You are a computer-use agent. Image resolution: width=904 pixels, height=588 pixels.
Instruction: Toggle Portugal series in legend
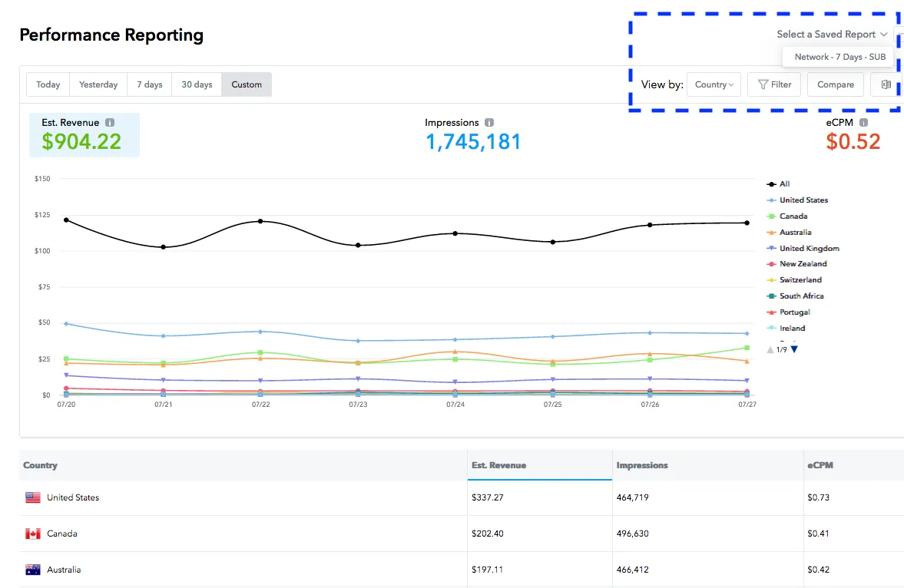click(x=789, y=312)
